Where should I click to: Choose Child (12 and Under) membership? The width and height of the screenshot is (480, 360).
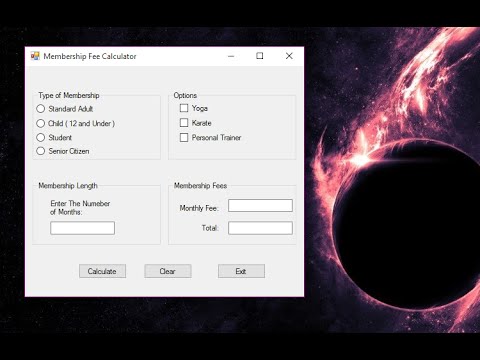pos(41,123)
